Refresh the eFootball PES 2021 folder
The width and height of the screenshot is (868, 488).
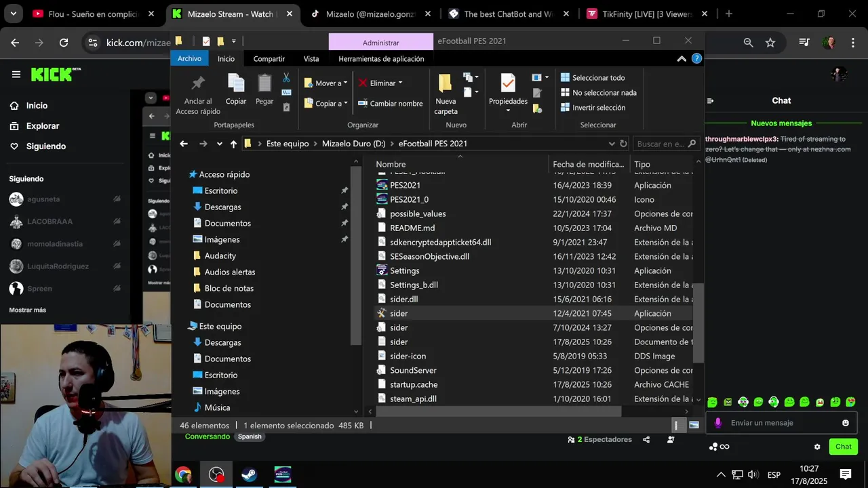[x=623, y=144]
